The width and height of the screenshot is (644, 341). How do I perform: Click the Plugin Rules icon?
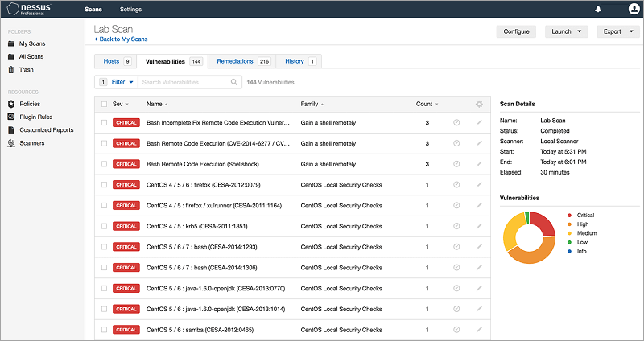click(x=11, y=117)
